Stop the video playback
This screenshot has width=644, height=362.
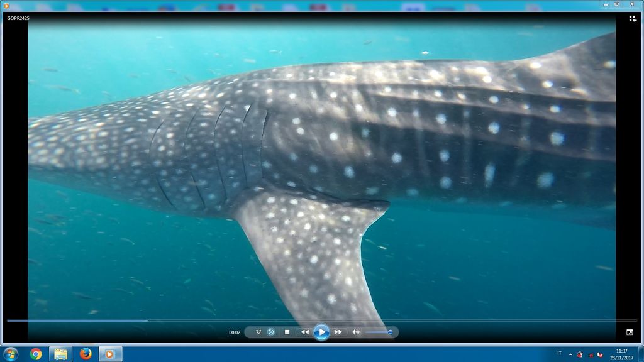pos(287,332)
